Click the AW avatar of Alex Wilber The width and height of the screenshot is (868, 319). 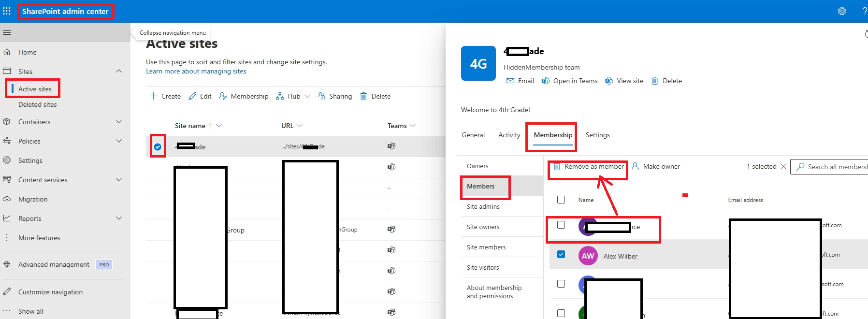pyautogui.click(x=588, y=256)
